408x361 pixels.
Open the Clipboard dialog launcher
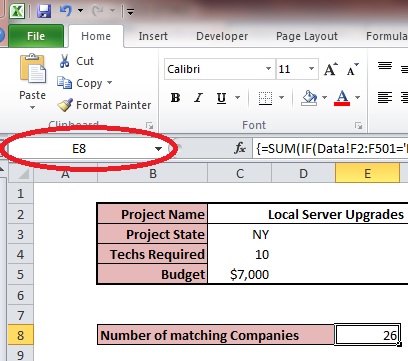(150, 126)
